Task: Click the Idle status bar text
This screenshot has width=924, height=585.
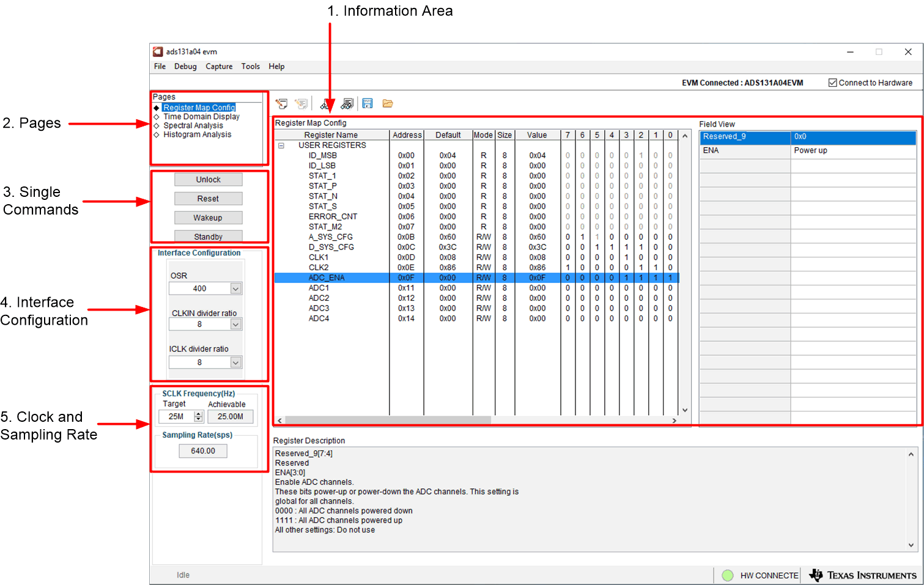Action: point(183,575)
